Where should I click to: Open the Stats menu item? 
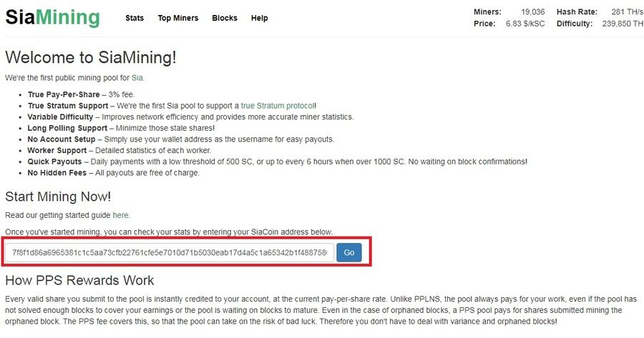tap(135, 18)
